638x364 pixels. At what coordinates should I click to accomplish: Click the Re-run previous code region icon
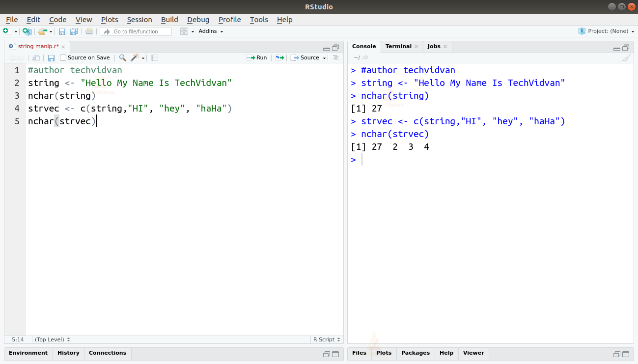[278, 57]
